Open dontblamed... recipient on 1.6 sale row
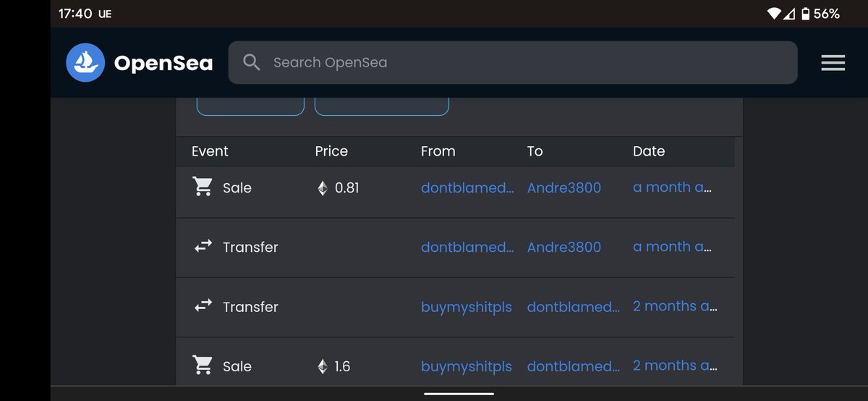Image resolution: width=868 pixels, height=401 pixels. 574,366
